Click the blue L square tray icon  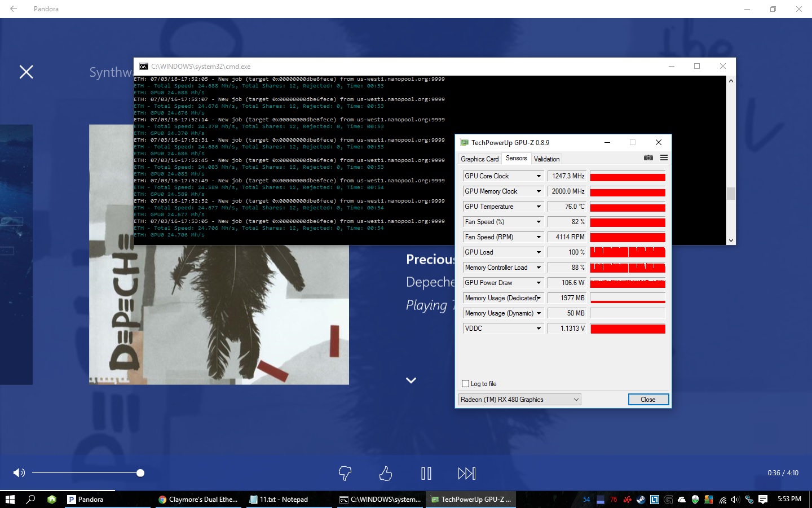point(655,500)
